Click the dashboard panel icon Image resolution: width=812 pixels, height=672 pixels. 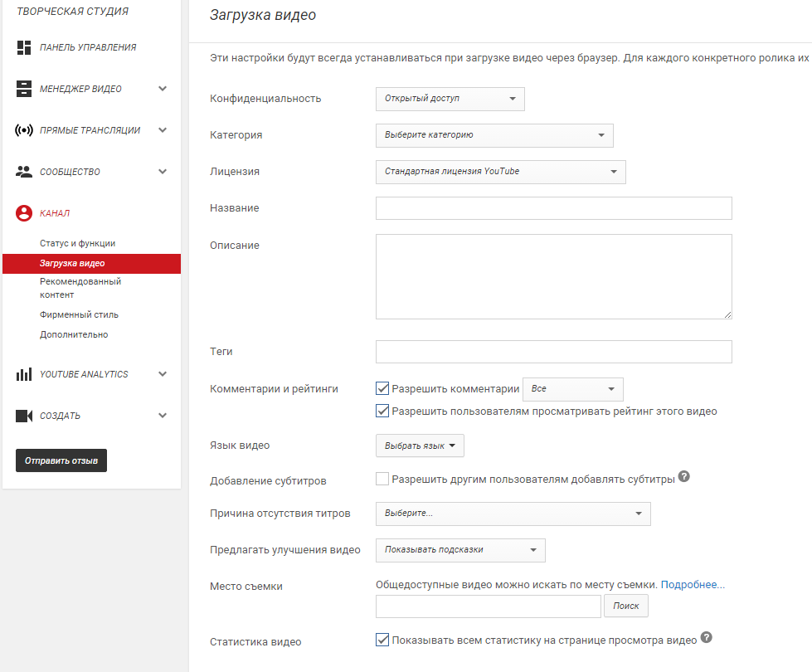[x=24, y=47]
